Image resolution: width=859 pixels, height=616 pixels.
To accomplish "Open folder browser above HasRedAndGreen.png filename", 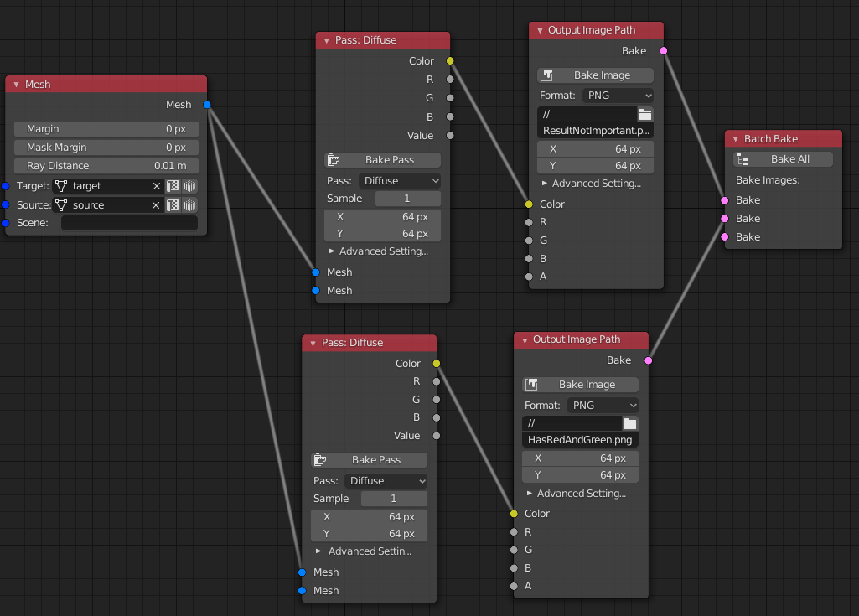I will click(x=630, y=423).
